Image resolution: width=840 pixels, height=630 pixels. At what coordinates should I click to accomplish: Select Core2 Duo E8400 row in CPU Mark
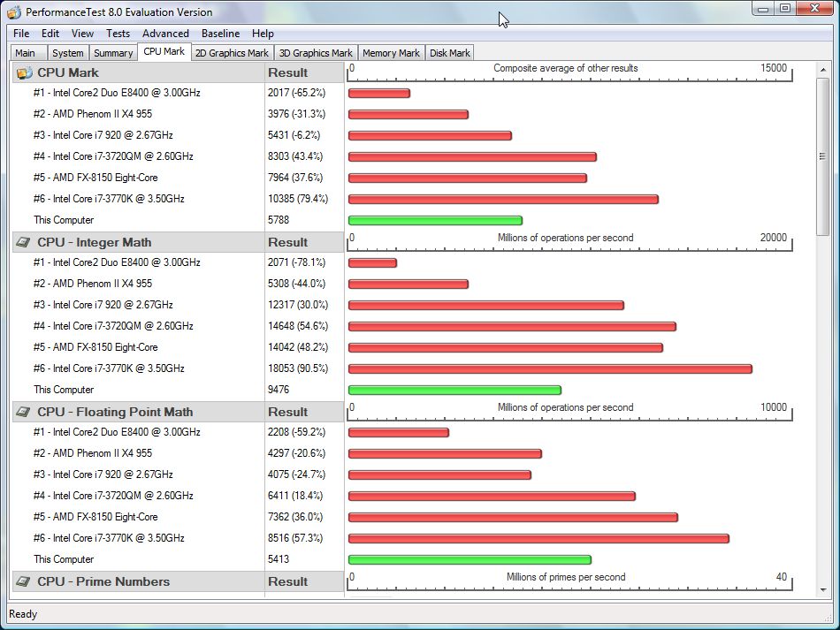tap(117, 93)
